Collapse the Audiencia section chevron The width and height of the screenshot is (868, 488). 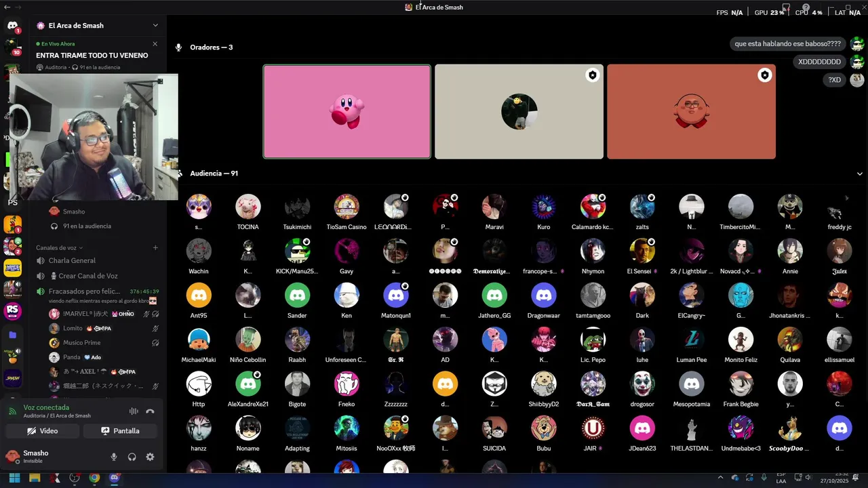point(860,174)
